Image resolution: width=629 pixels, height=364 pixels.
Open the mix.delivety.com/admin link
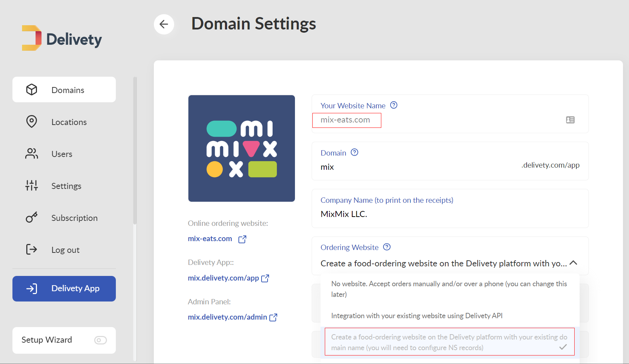coord(227,317)
